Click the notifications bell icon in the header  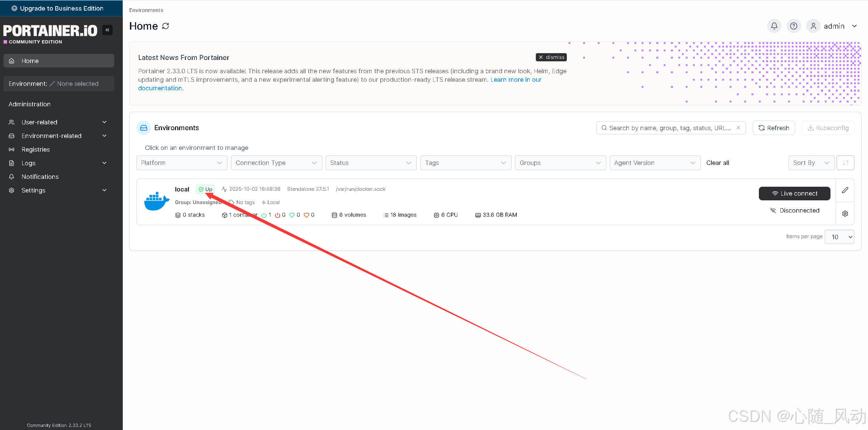[x=774, y=26]
